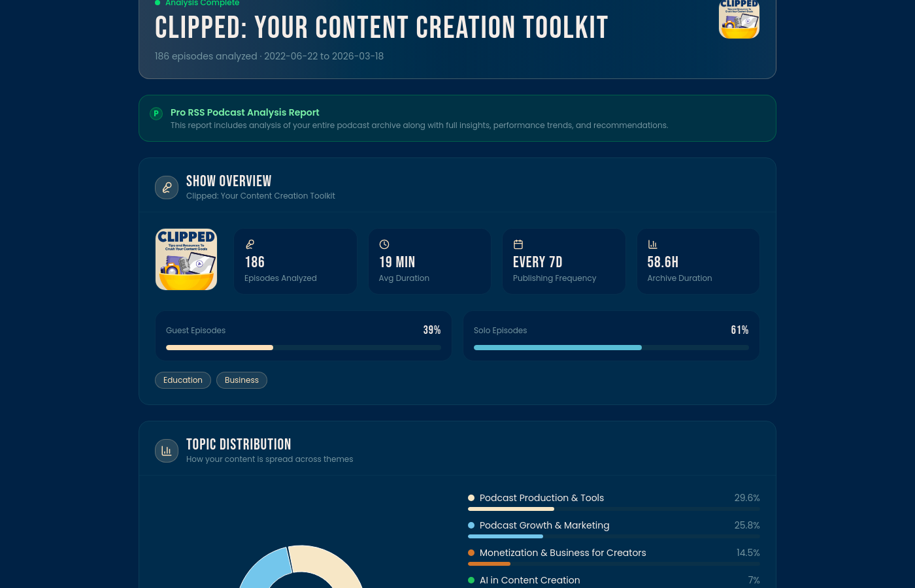Click the Guest Episodes progress bar
Viewport: 915px width, 588px height.
[303, 348]
